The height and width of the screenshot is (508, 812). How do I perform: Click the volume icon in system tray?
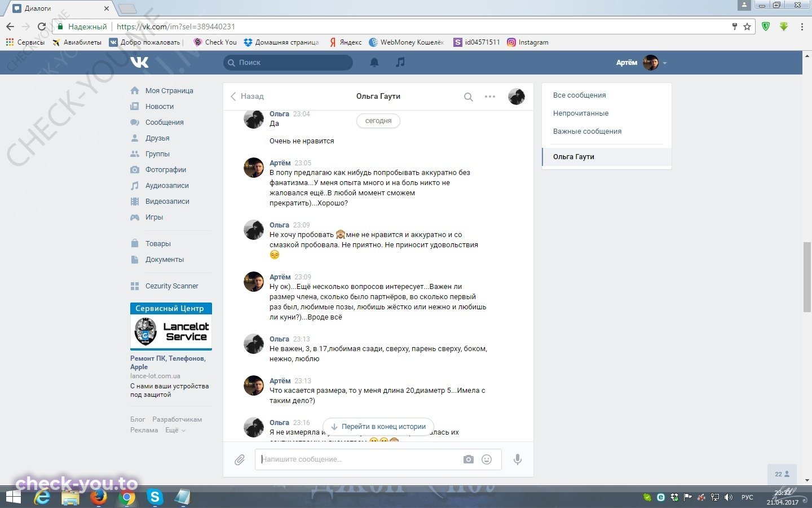pos(729,497)
